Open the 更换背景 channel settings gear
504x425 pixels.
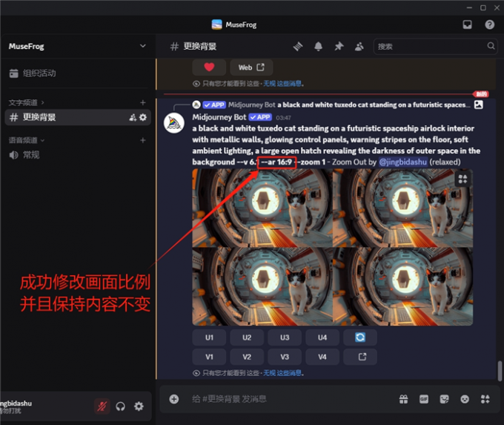[x=143, y=117]
